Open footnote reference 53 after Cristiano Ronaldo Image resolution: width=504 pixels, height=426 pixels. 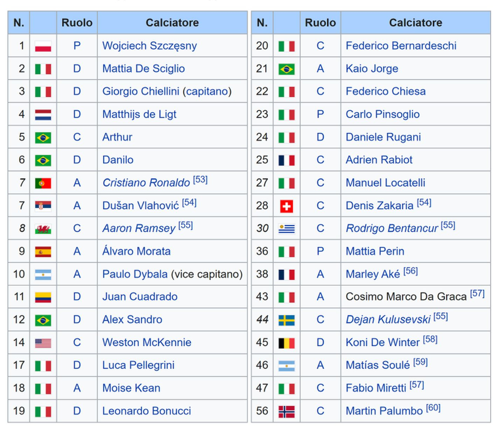tap(200, 180)
